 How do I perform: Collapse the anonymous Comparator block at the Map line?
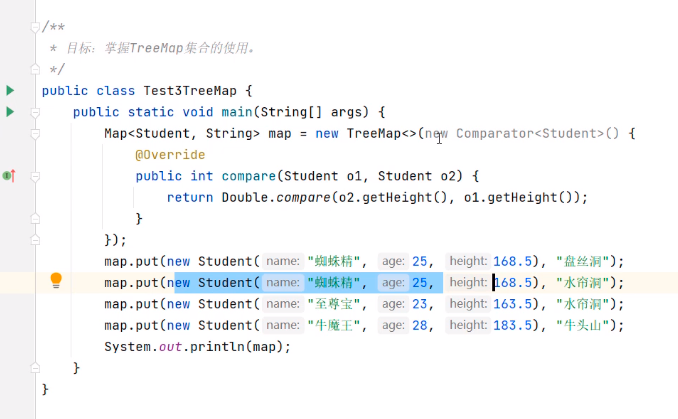click(35, 133)
